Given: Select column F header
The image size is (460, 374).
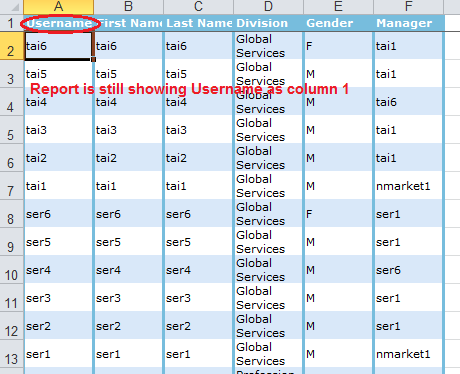Looking at the screenshot, I should coord(408,6).
